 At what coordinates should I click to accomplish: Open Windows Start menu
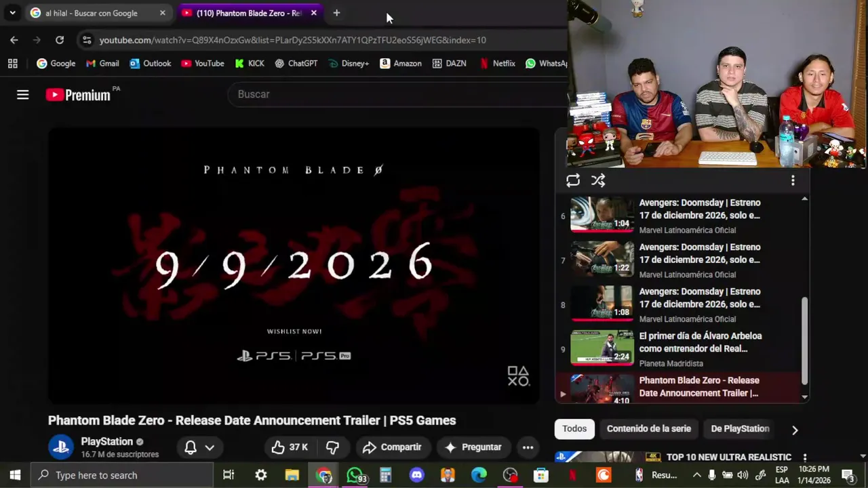pos(15,475)
